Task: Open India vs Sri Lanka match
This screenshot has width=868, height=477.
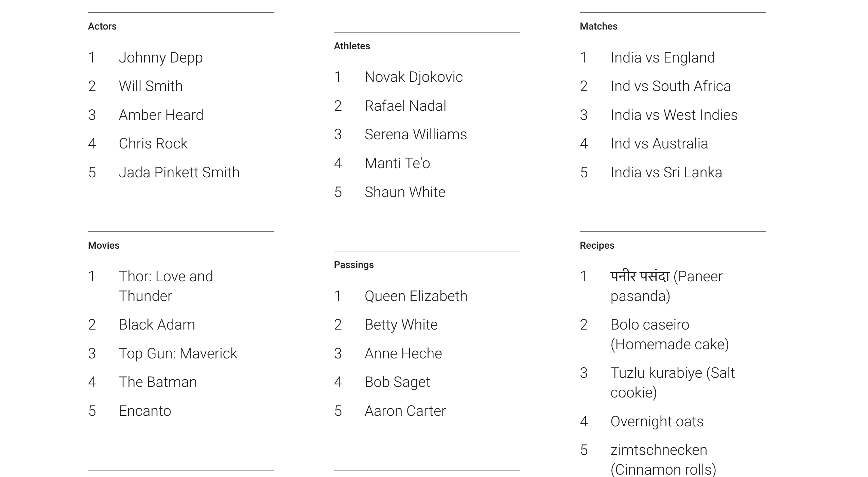Action: pyautogui.click(x=666, y=173)
